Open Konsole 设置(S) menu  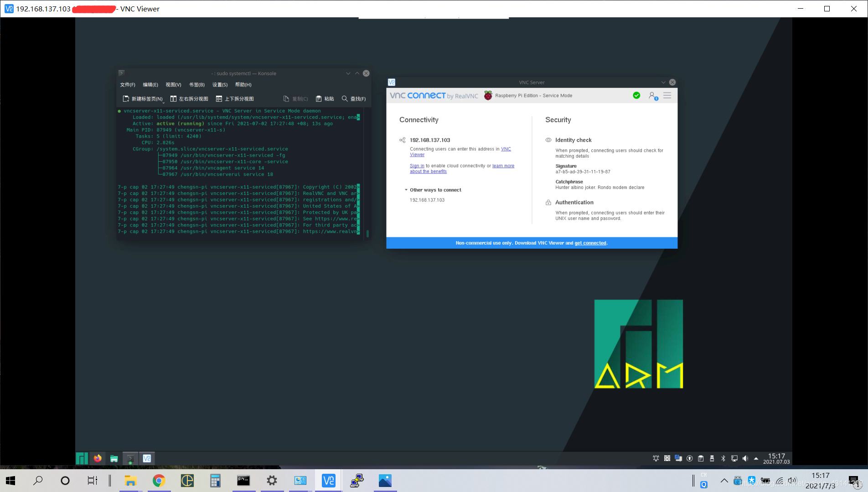220,85
